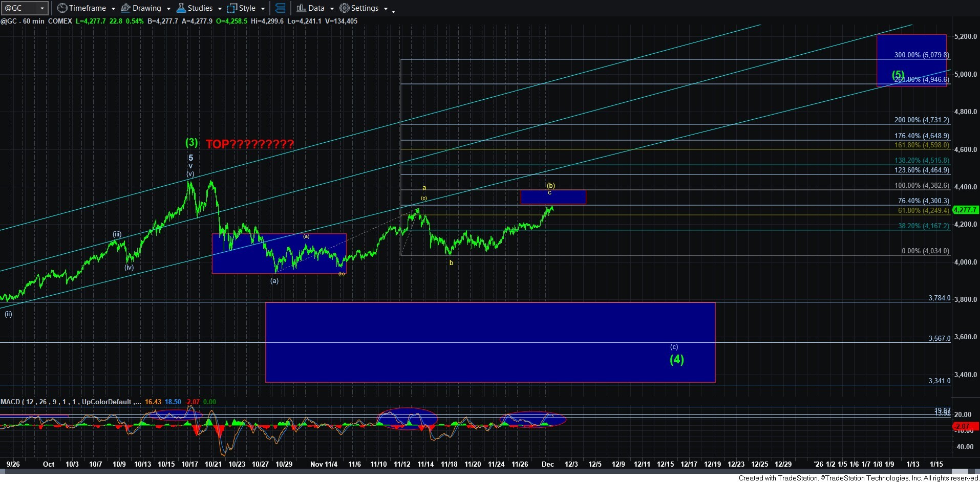Select the red TOP????????? text annotation
This screenshot has width=980, height=482.
point(249,144)
